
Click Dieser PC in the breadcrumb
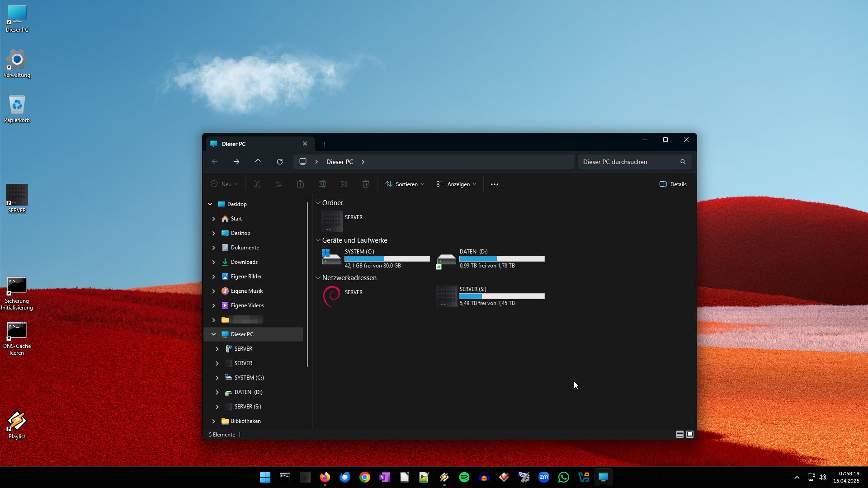click(x=340, y=162)
